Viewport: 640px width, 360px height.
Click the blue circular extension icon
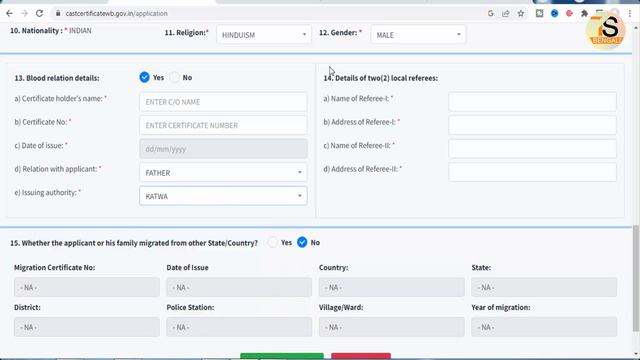click(x=554, y=13)
